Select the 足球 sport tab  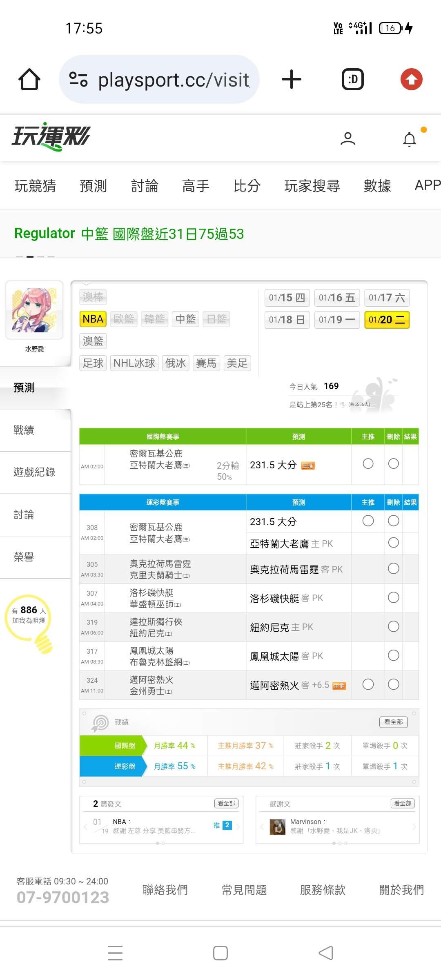click(93, 363)
